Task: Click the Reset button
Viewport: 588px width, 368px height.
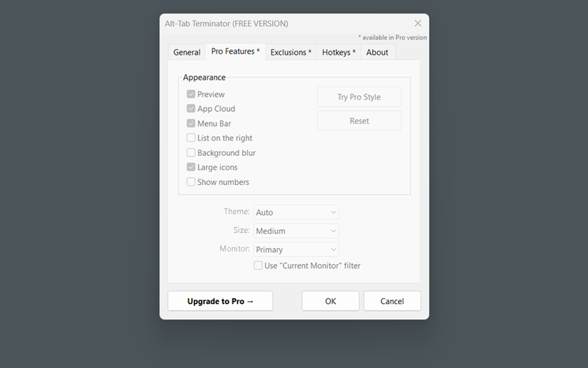Action: click(x=359, y=121)
